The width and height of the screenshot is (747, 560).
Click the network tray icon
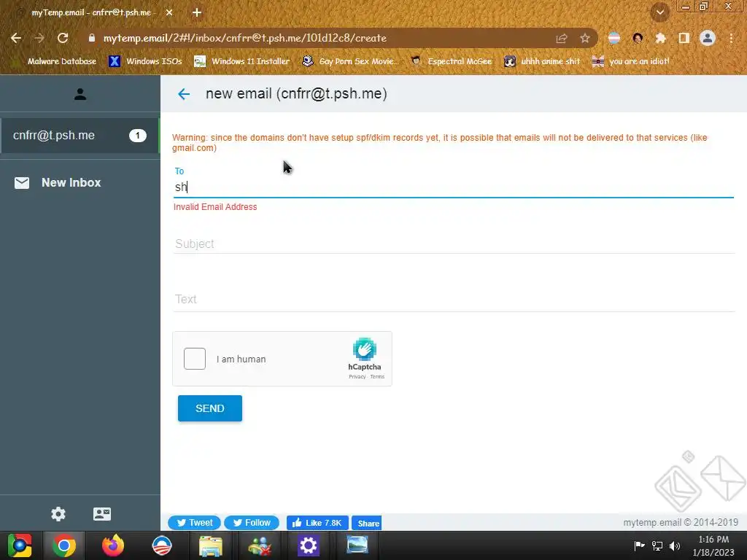(657, 545)
